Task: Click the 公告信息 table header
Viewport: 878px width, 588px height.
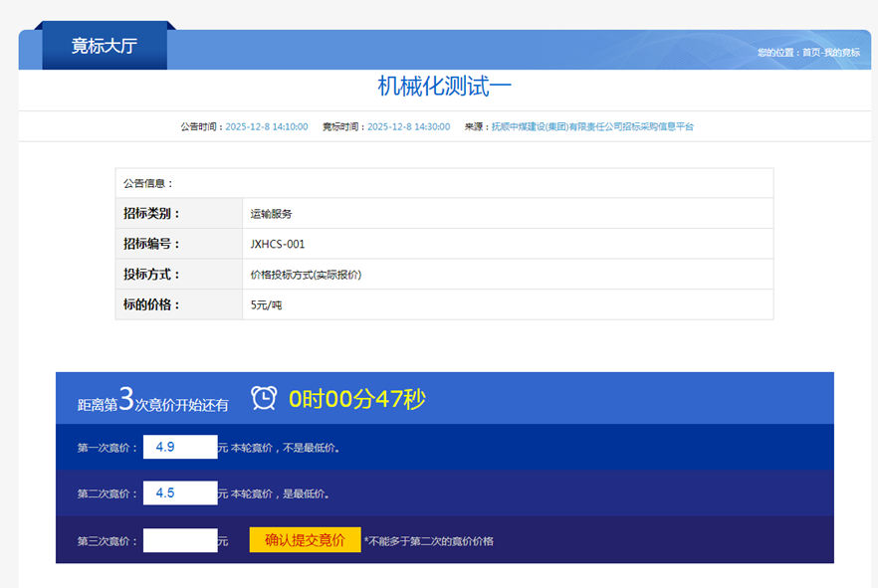Action: tap(148, 183)
